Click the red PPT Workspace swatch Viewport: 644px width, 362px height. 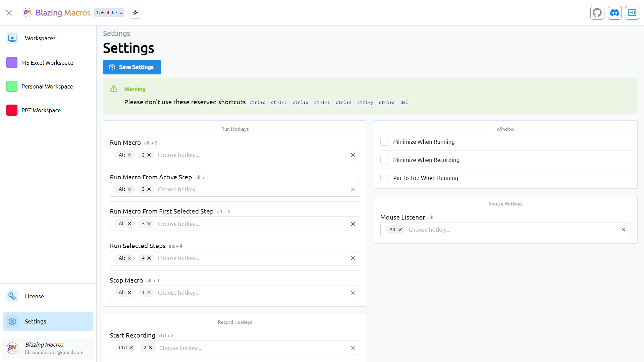12,110
